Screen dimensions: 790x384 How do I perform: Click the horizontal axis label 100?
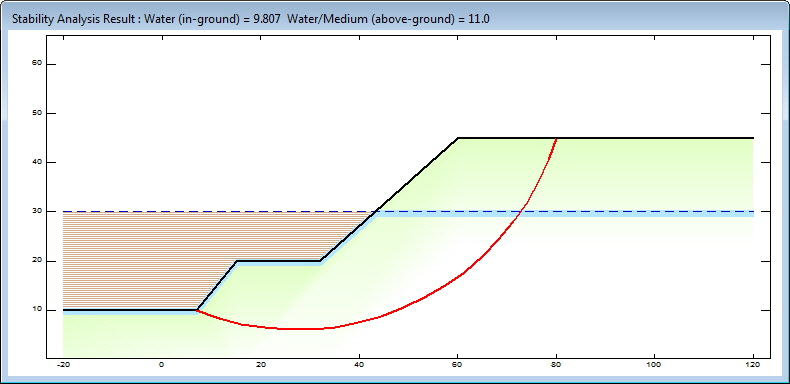(654, 364)
